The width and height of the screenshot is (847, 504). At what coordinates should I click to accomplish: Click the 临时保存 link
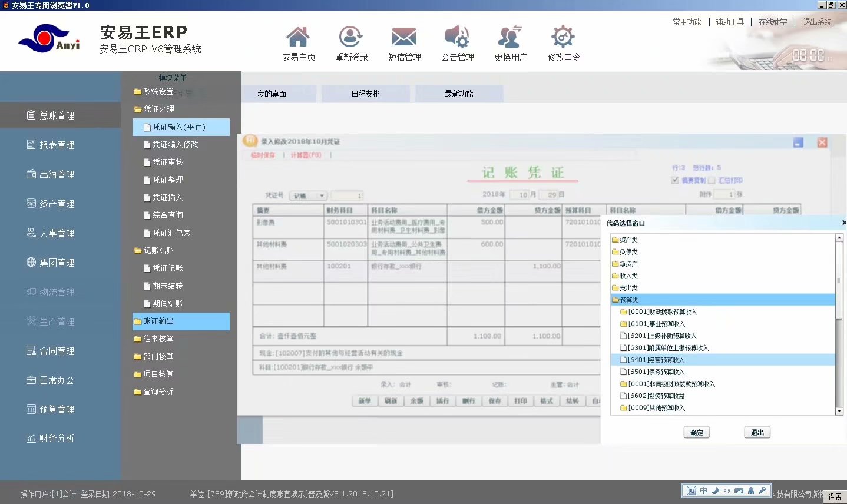coord(263,155)
